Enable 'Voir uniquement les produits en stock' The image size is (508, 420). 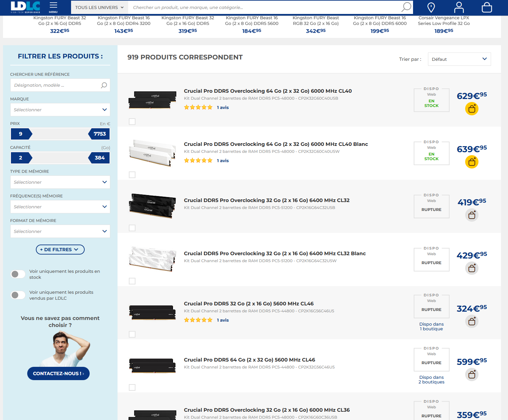[18, 274]
